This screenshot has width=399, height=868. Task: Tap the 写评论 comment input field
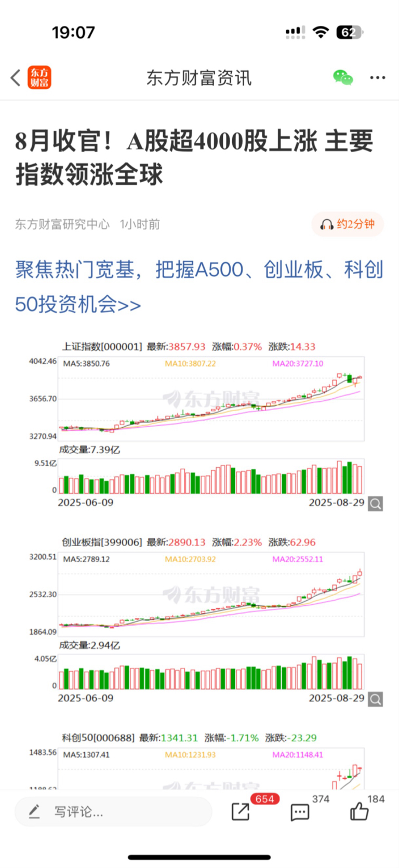[113, 812]
